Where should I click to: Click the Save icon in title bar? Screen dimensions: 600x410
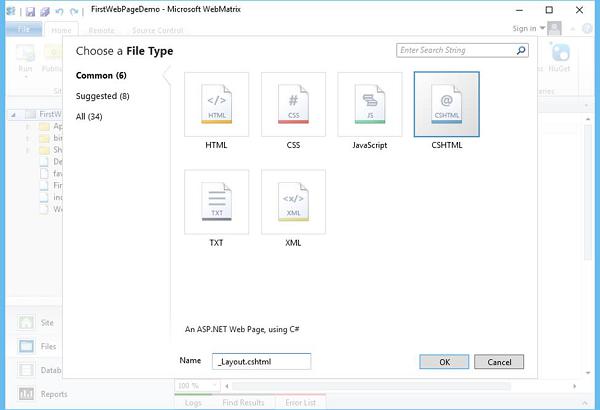[30, 11]
